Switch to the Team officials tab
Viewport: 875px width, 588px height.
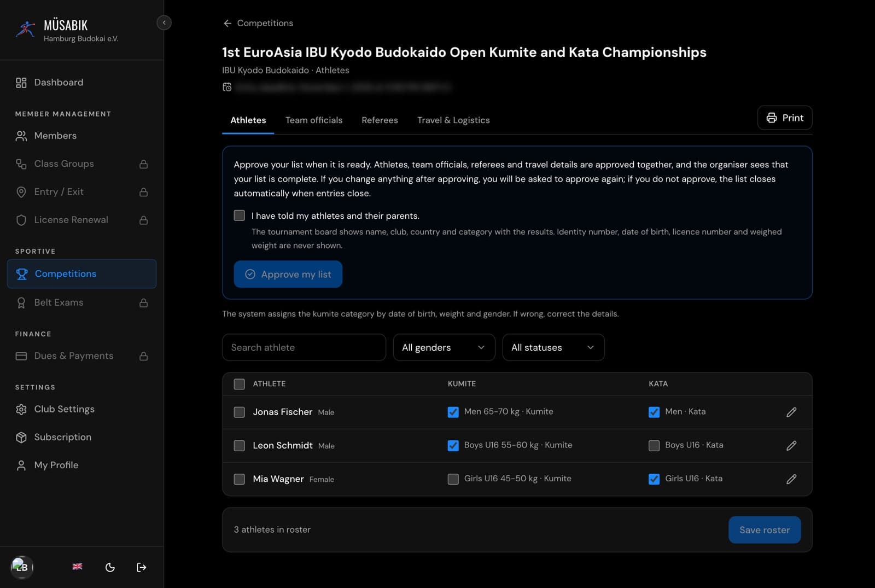tap(314, 120)
